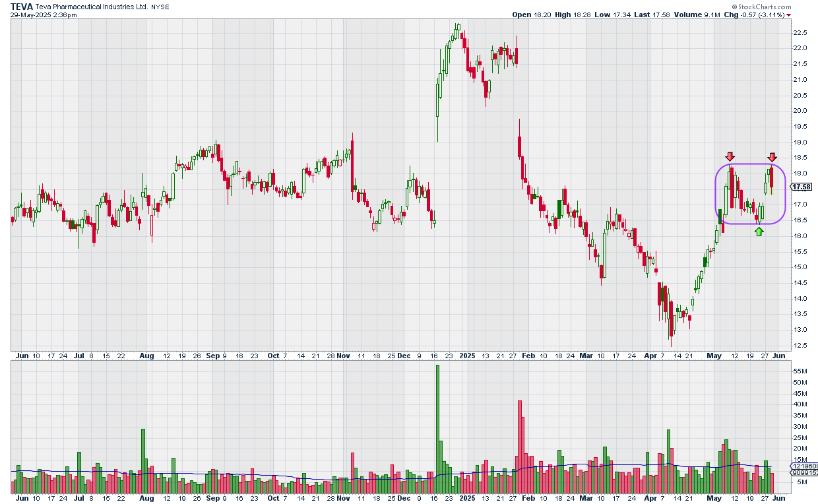Click the 14.0 price axis label

click(800, 299)
